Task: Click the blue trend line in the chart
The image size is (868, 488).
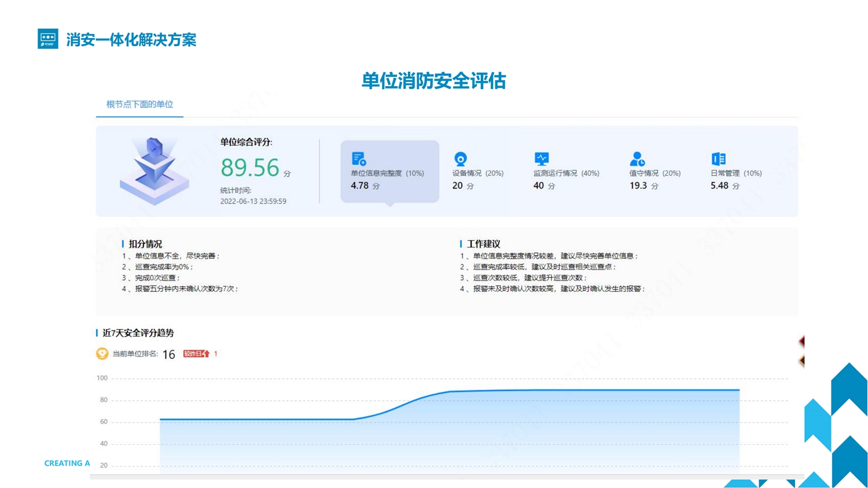Action: [x=579, y=390]
